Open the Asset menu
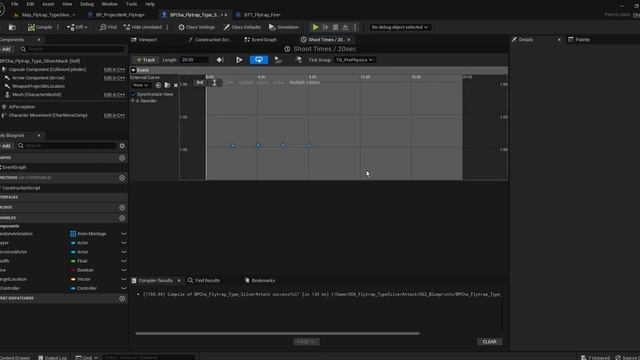The image size is (640, 360). (x=48, y=4)
